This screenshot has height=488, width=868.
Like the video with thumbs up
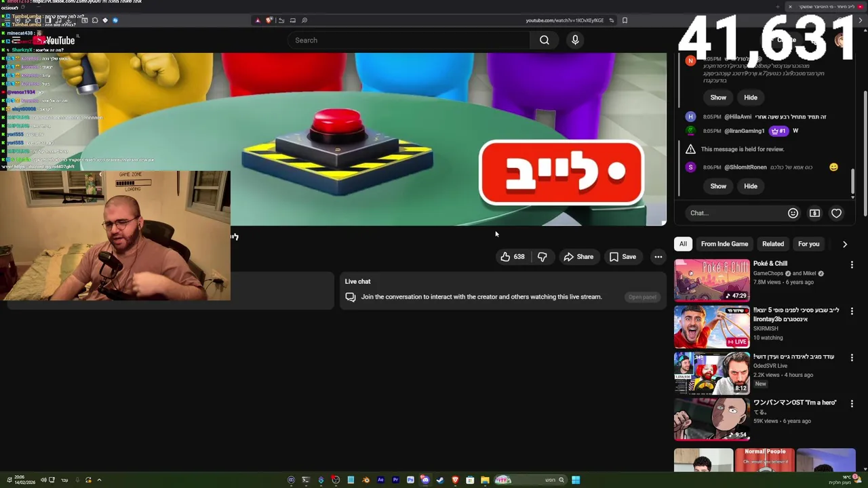pos(513,257)
